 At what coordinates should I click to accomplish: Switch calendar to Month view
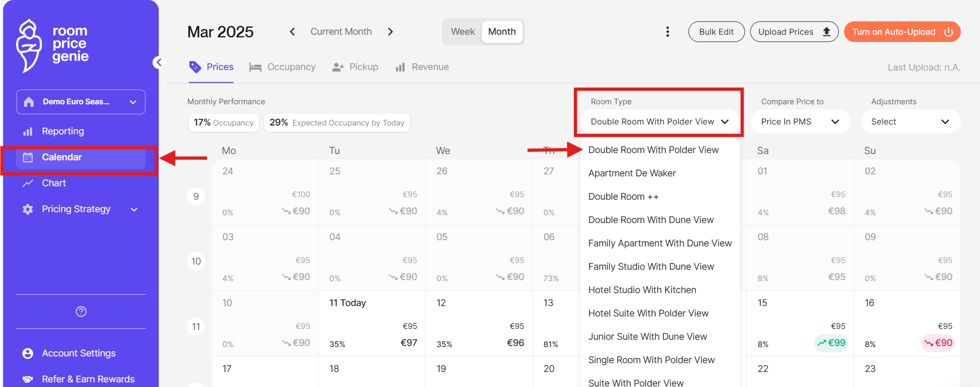[502, 32]
